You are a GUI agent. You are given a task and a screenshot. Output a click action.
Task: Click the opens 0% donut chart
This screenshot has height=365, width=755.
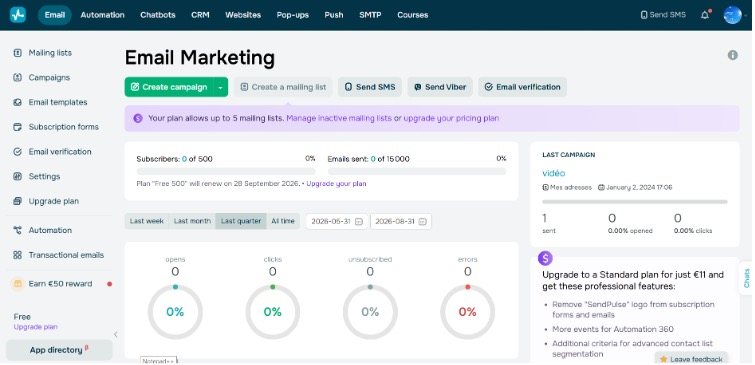tap(175, 312)
